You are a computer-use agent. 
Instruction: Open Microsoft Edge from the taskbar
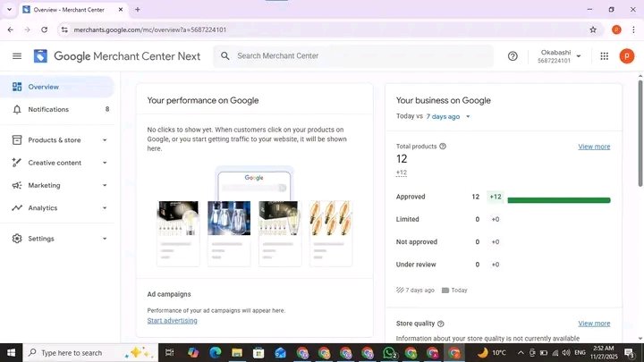tap(216, 352)
